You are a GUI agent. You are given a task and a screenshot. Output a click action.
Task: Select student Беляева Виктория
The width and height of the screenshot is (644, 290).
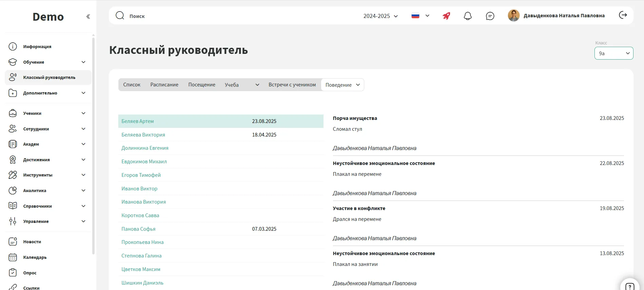tap(143, 135)
